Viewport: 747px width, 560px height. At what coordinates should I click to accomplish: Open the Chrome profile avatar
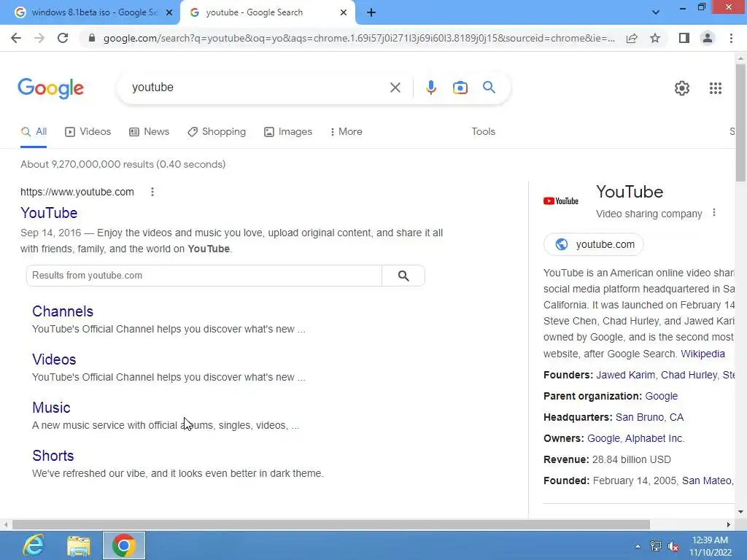coord(708,38)
